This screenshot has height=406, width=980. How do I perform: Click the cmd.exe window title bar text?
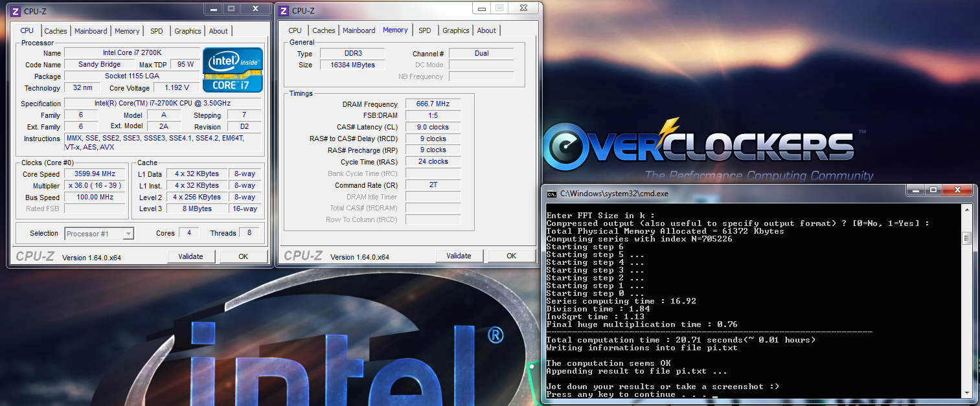tap(614, 193)
